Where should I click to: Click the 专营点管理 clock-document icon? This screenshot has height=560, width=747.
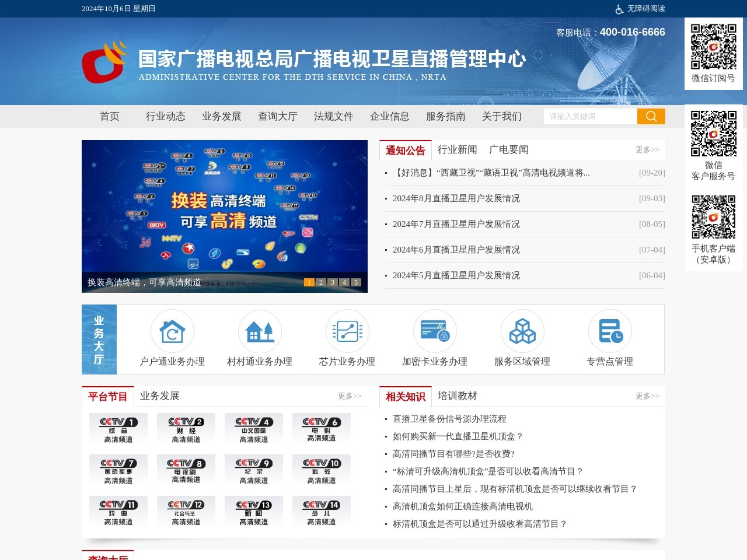click(610, 331)
